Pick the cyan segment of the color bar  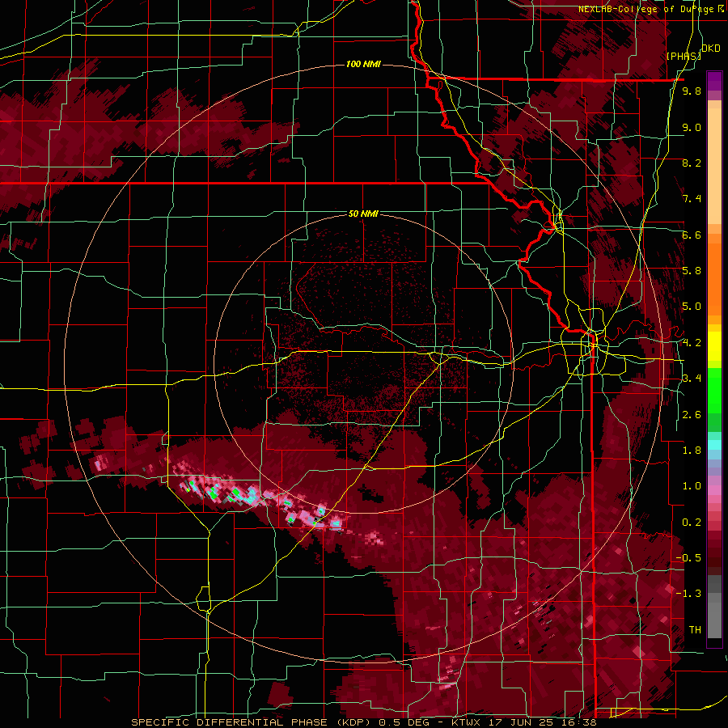[714, 445]
